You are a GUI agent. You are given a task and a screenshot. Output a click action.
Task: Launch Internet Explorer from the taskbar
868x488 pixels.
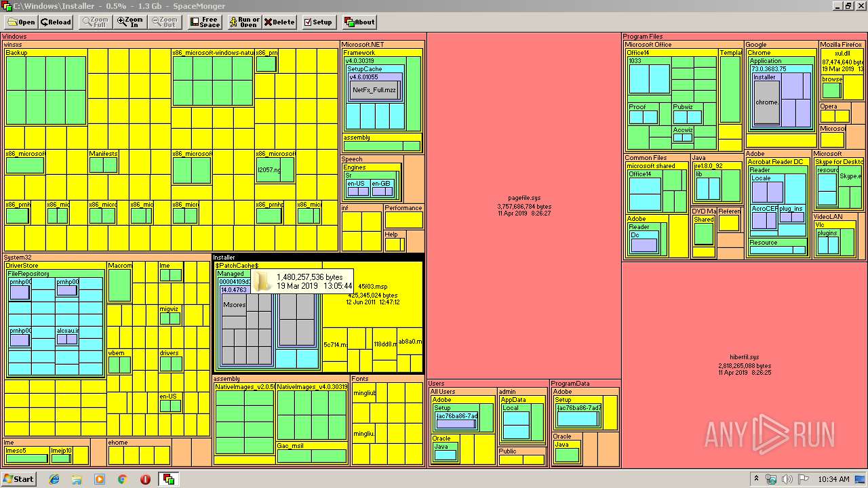(54, 479)
